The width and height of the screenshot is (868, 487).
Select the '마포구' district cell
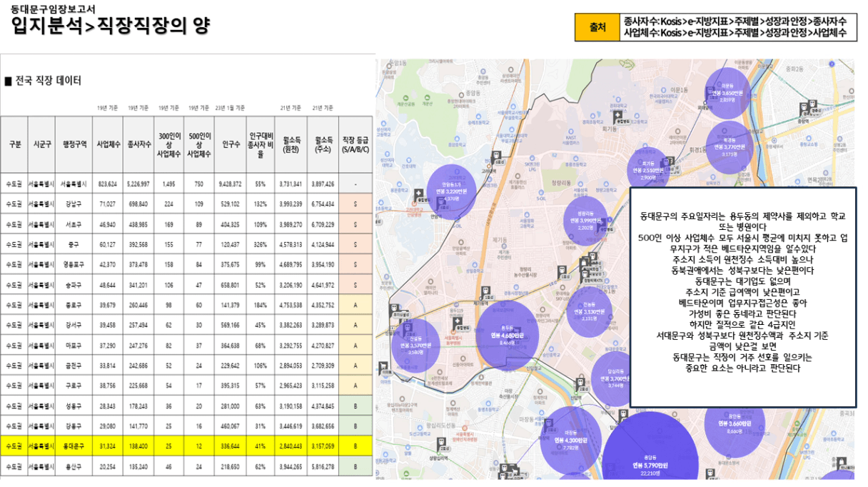click(x=74, y=346)
